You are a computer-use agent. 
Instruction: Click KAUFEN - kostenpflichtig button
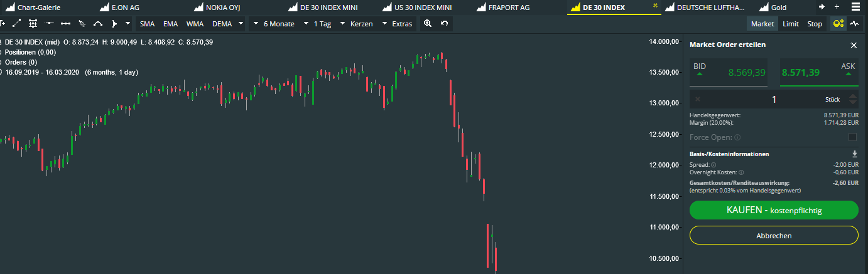coord(774,210)
